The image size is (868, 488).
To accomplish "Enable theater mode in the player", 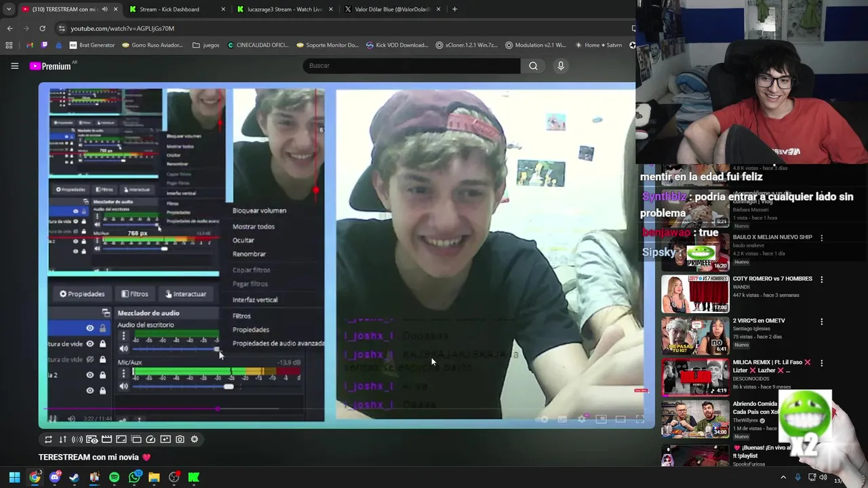I will point(620,419).
